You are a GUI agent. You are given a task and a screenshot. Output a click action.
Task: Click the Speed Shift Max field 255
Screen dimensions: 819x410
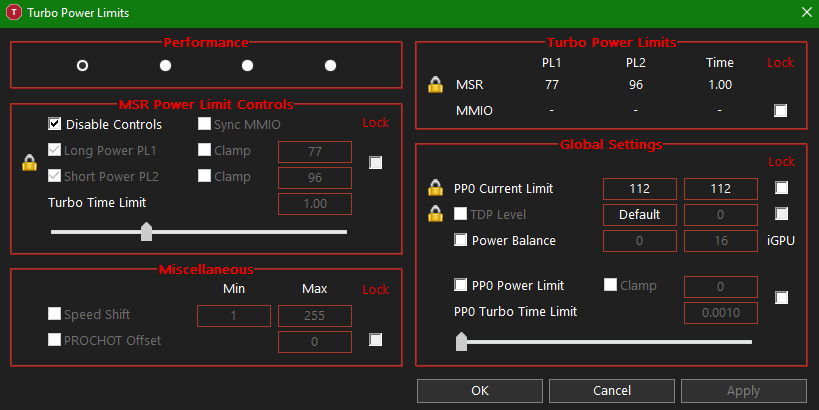tap(314, 315)
